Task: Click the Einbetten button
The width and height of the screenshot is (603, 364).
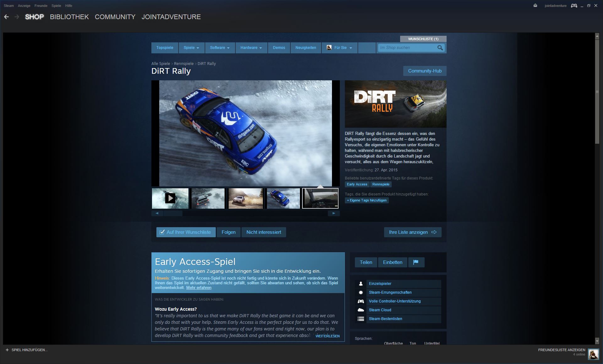Action: [393, 262]
